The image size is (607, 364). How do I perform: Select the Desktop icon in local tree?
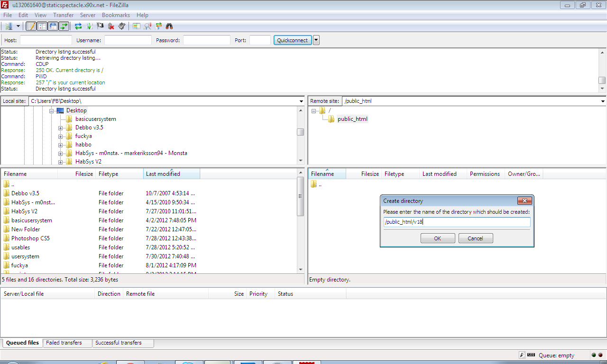click(x=60, y=110)
